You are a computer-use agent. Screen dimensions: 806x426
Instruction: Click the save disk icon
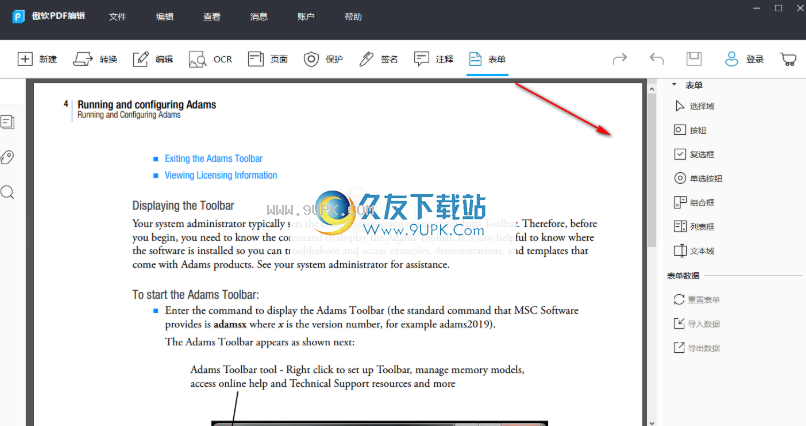[x=694, y=59]
